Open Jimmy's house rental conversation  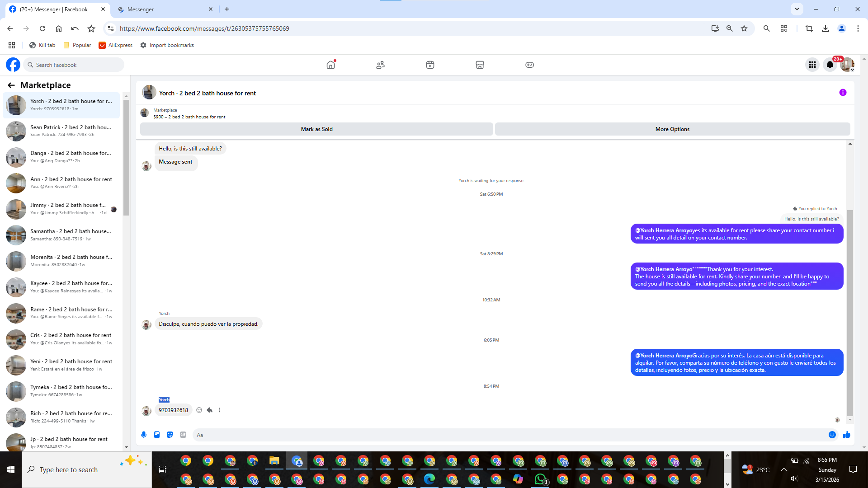coord(61,209)
